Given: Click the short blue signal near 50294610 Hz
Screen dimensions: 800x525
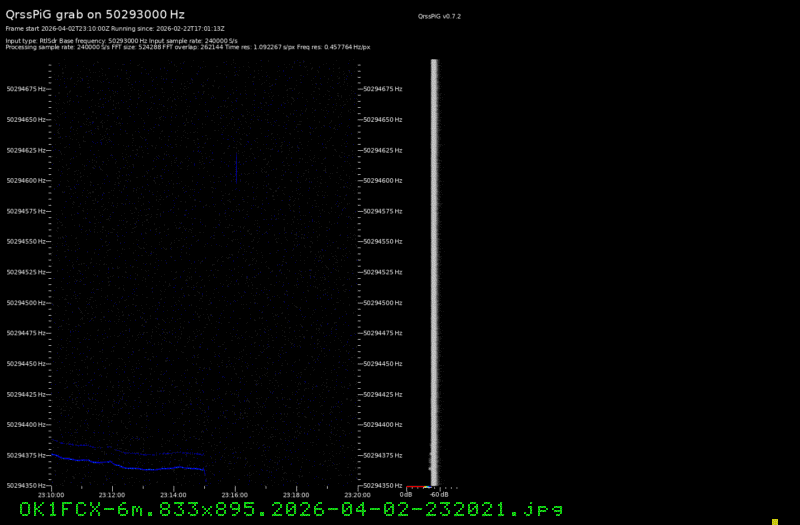Looking at the screenshot, I should pos(236,169).
